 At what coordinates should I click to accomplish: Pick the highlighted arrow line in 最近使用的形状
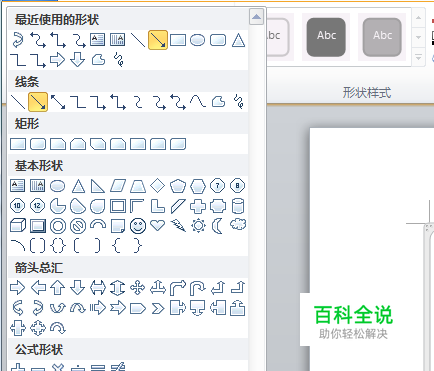(158, 40)
